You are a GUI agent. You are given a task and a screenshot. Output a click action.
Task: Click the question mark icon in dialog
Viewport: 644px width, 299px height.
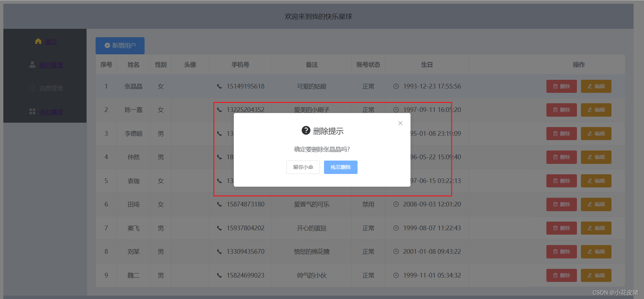[x=306, y=130]
